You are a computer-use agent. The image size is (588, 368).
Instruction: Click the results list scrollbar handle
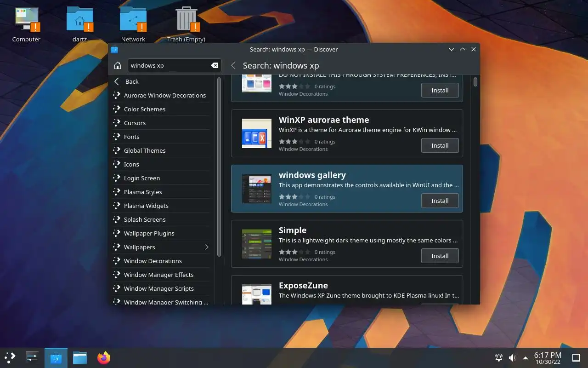[475, 82]
